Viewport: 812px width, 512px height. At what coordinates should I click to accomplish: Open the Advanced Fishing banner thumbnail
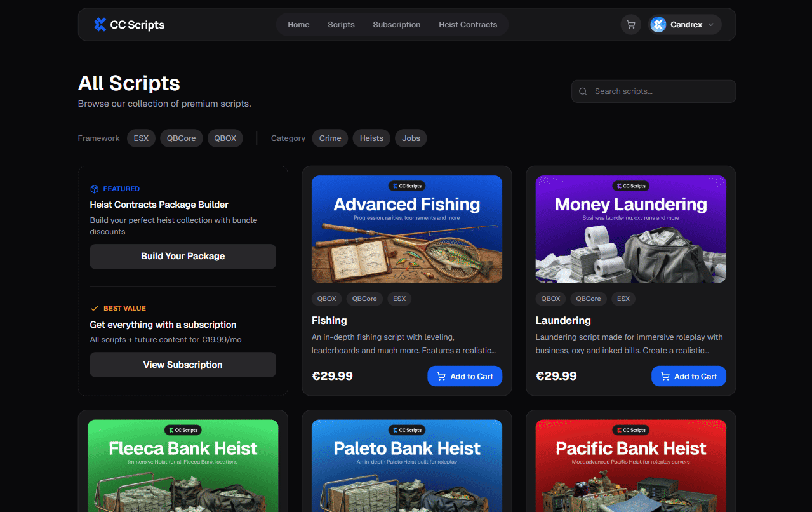pyautogui.click(x=407, y=229)
